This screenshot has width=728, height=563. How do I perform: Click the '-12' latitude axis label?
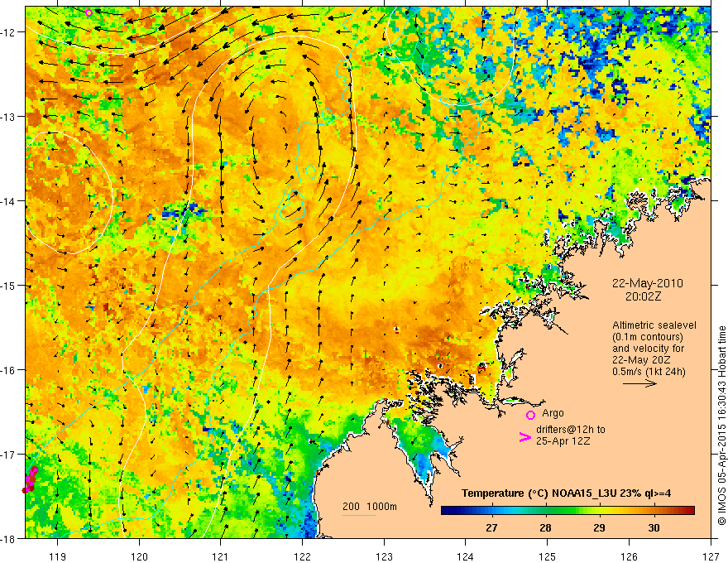(8, 32)
